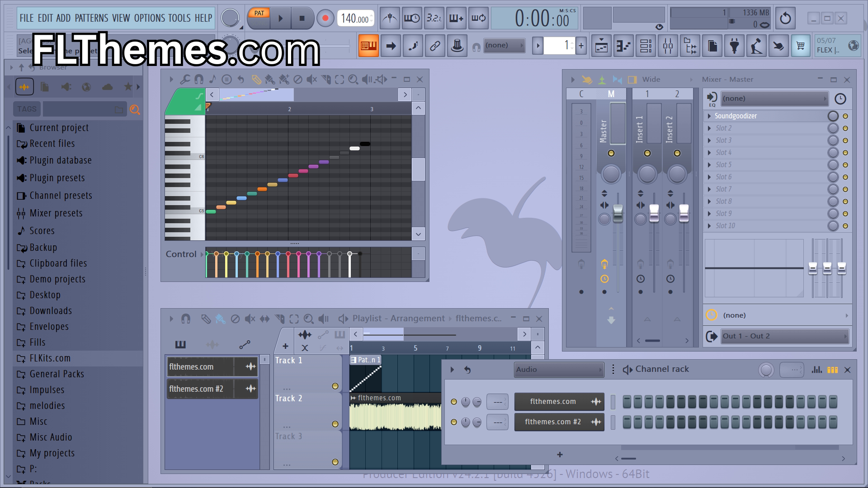868x488 pixels.
Task: Toggle Track 2 mute LED in playlist
Action: tap(335, 424)
